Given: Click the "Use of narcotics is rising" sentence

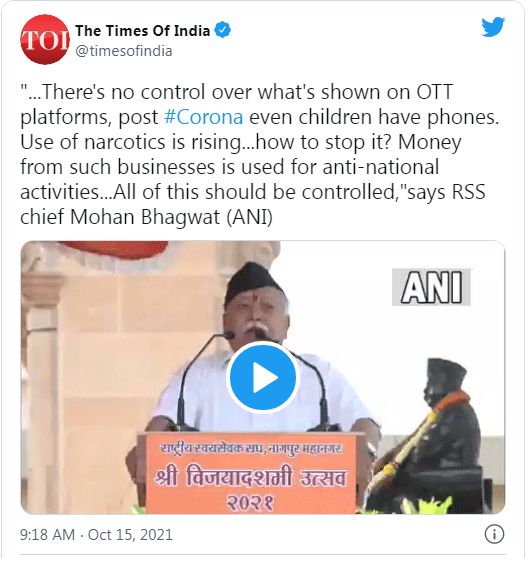Looking at the screenshot, I should [131, 142].
